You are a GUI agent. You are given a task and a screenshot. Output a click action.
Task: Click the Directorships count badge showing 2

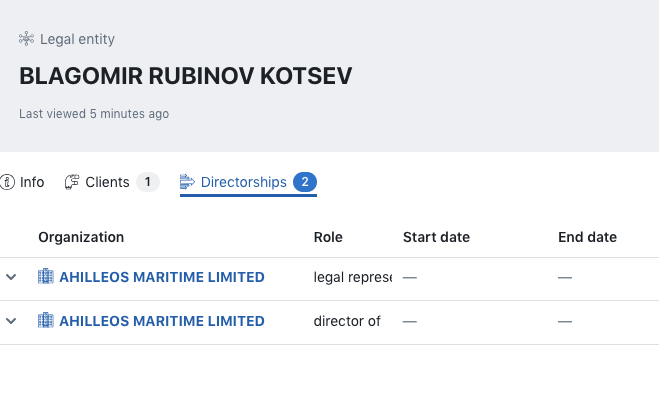click(x=305, y=182)
